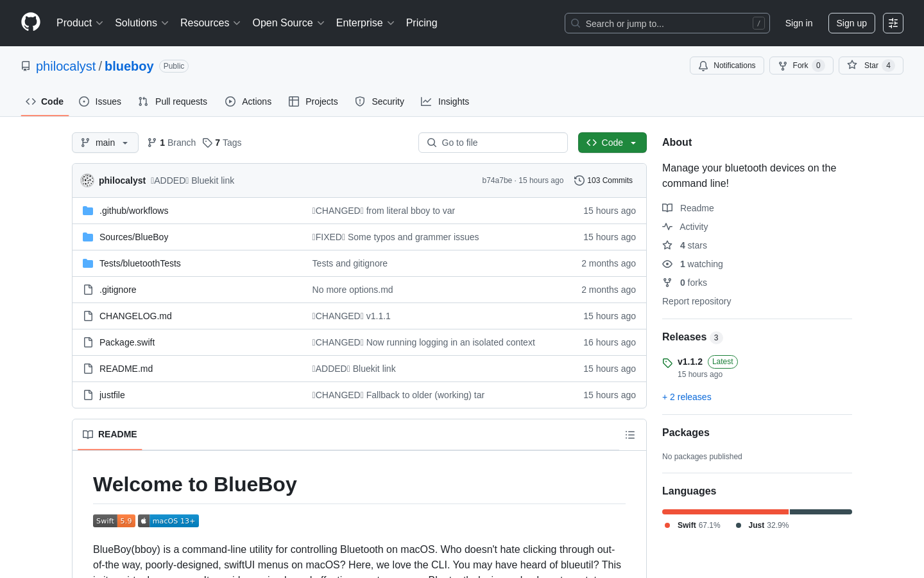This screenshot has height=578, width=924.
Task: Open the Tests/bluetoothTests folder
Action: pos(140,263)
